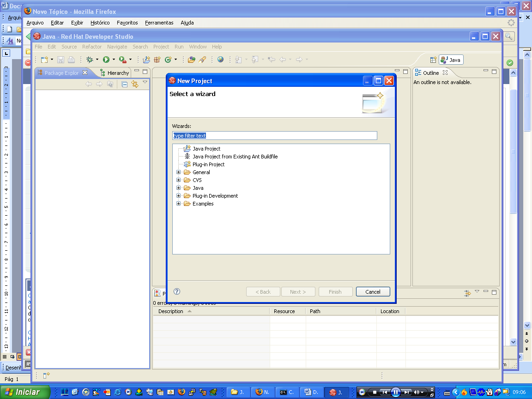Click the Ant Buildfile project icon
This screenshot has height=399, width=532.
coord(187,157)
